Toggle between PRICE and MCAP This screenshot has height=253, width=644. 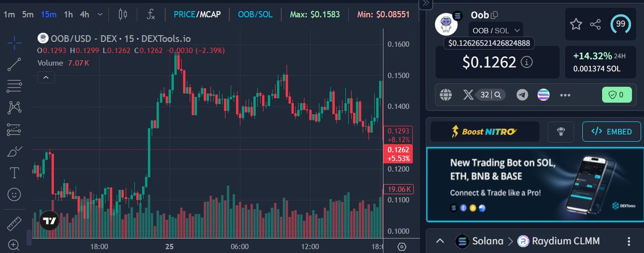(x=197, y=15)
